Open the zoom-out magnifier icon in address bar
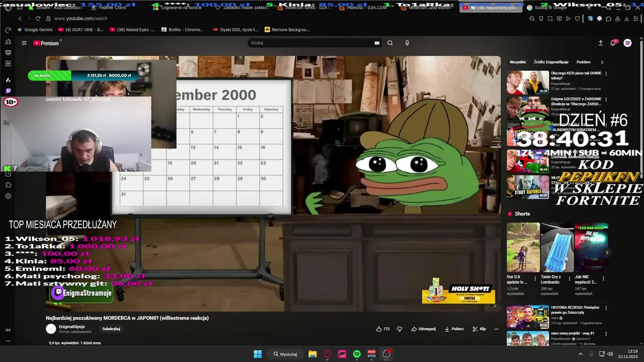Image resolution: width=644 pixels, height=362 pixels. tap(532, 19)
